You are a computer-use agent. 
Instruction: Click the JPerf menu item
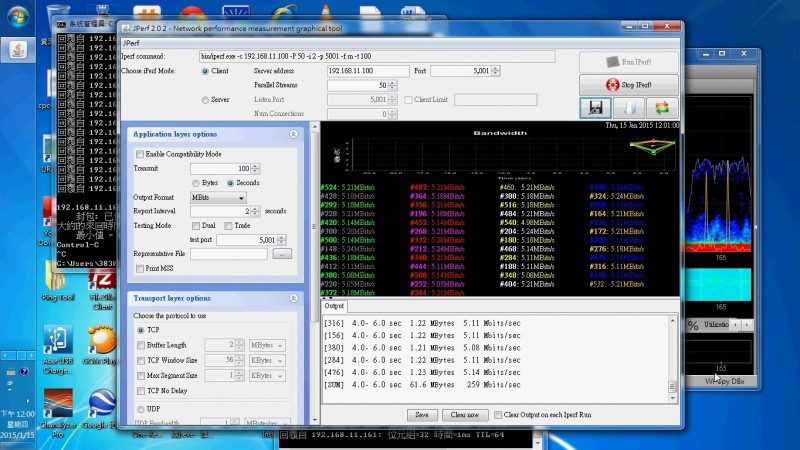point(131,43)
